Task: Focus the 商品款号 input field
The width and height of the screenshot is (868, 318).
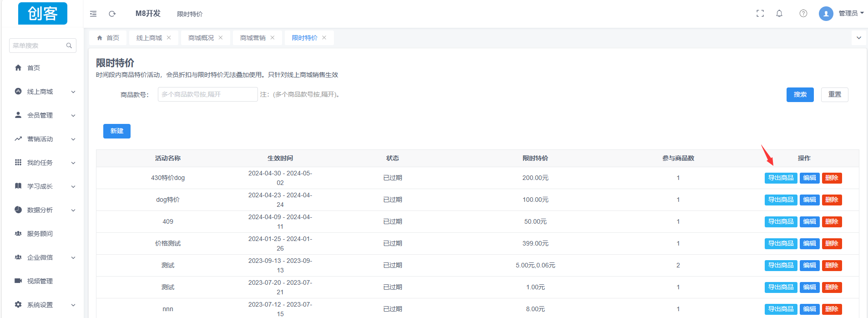Action: pyautogui.click(x=207, y=94)
